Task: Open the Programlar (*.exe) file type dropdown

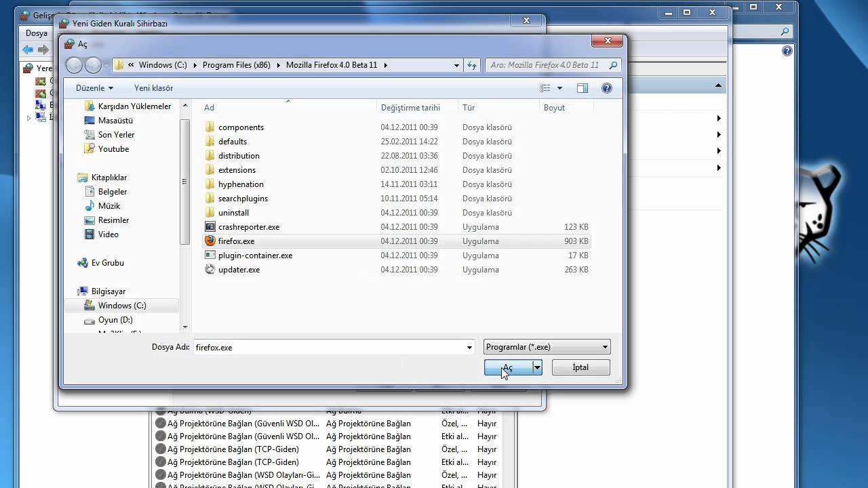Action: pos(547,347)
